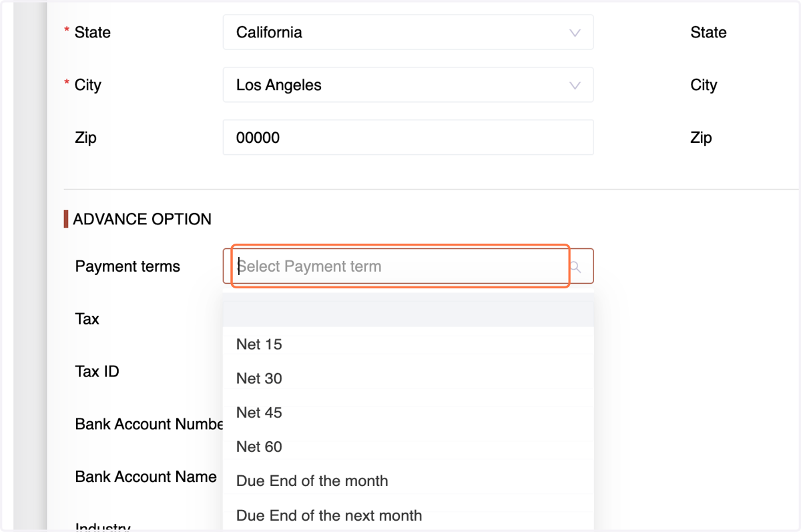Click the required State label on left
This screenshot has height=532, width=801.
click(92, 32)
